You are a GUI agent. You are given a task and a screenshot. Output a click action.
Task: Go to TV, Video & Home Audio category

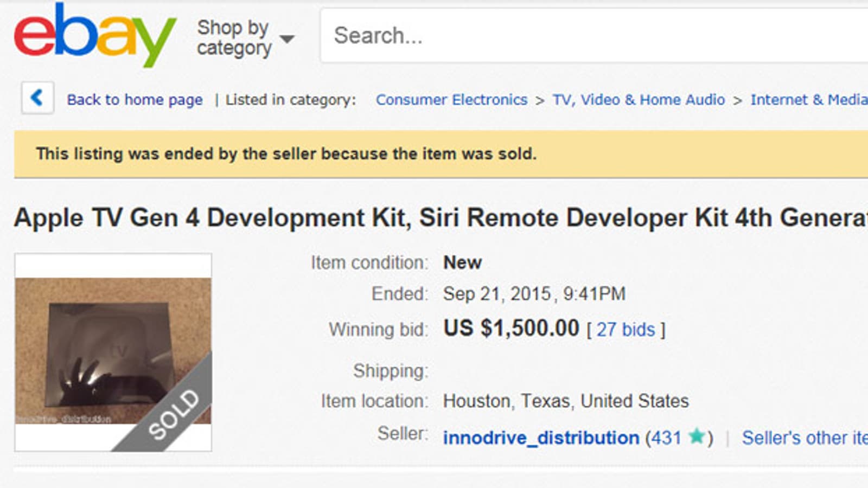click(x=639, y=100)
